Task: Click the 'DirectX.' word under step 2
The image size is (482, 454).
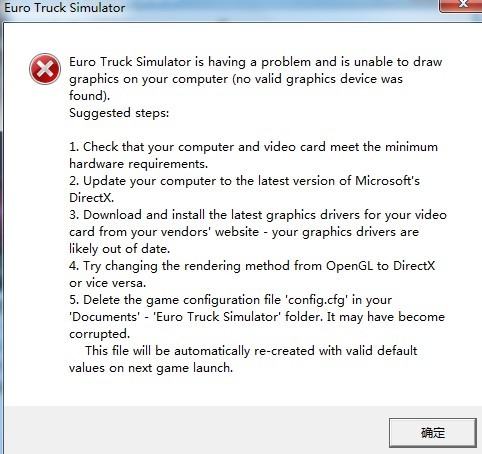Action: 91,198
